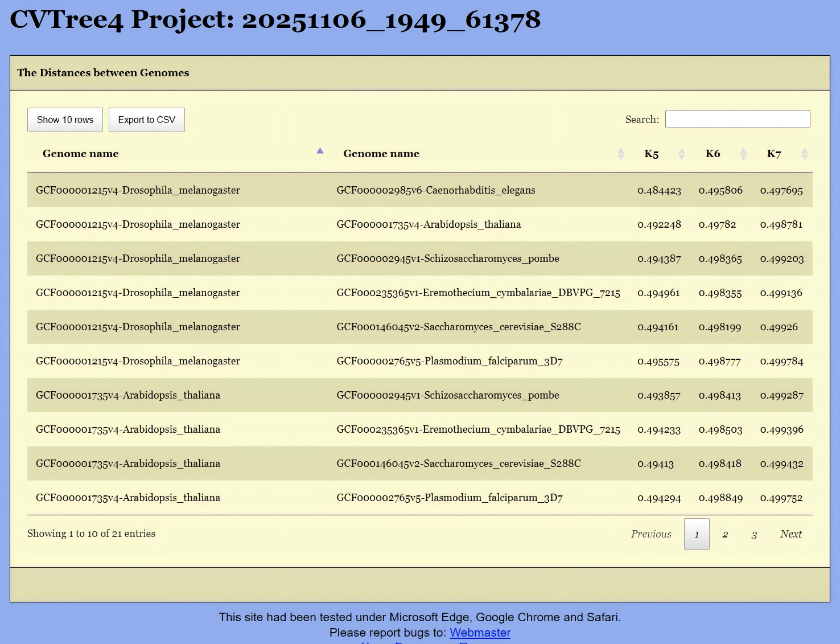
Task: Switch to page 3 of results
Action: (753, 534)
